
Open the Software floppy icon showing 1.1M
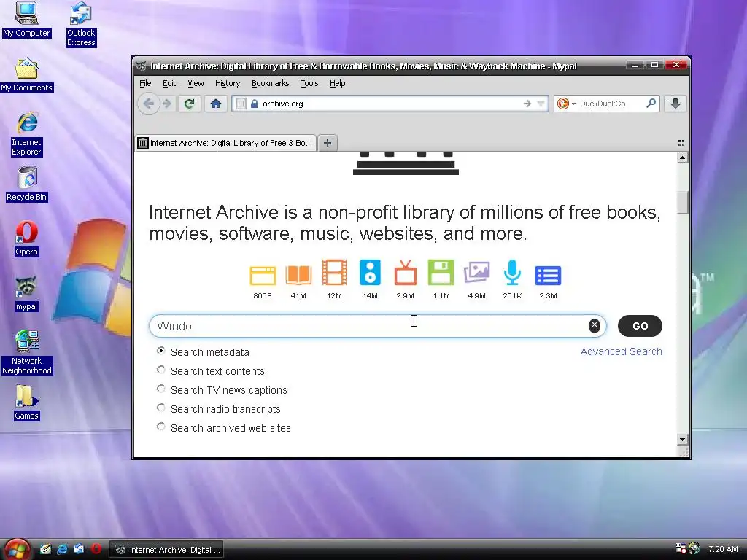(x=441, y=273)
